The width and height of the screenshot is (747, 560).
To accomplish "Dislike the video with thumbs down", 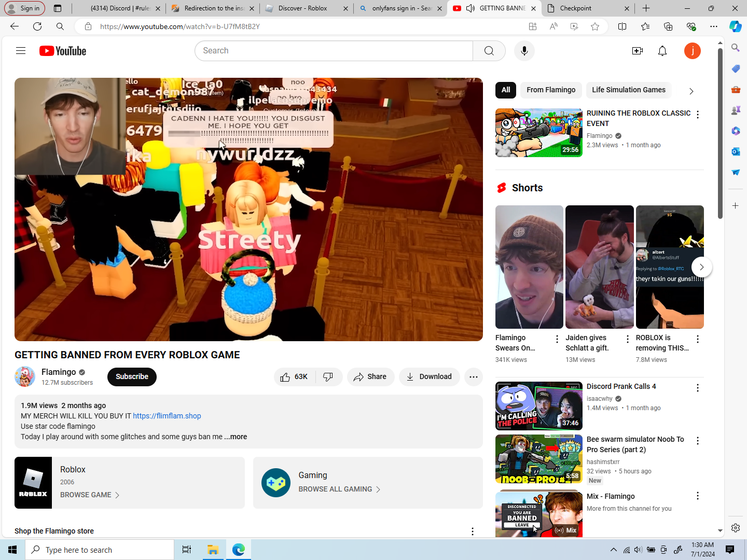I will (328, 377).
